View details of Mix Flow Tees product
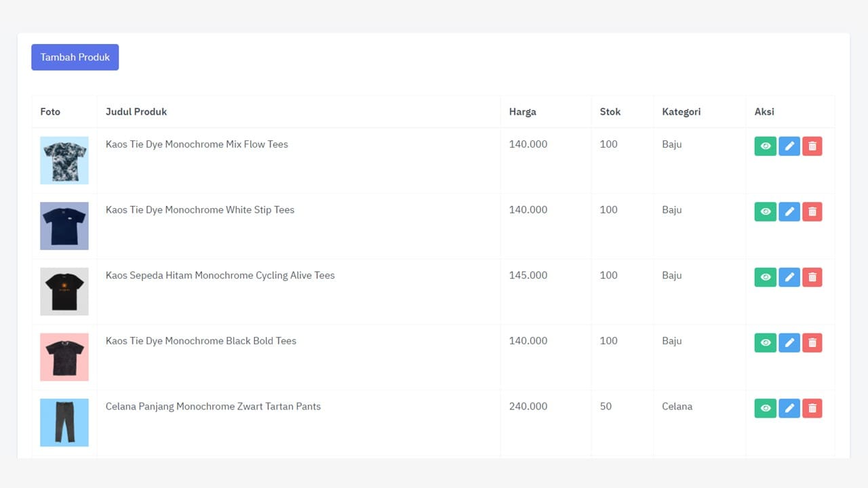This screenshot has width=868, height=488. pyautogui.click(x=765, y=146)
